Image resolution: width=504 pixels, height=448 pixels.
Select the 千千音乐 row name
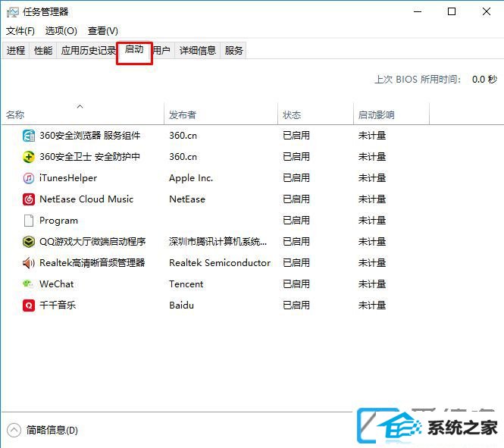click(58, 305)
